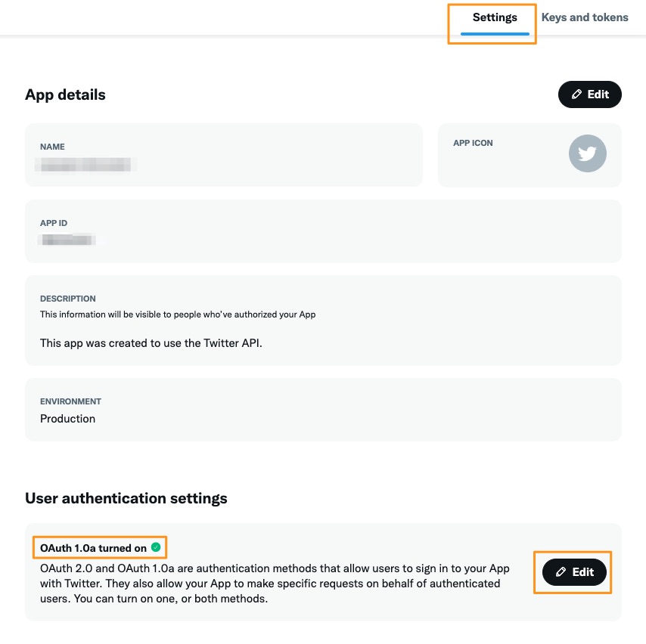Screen dimensions: 646x644
Task: Click the Edit button for App details
Action: tap(590, 94)
